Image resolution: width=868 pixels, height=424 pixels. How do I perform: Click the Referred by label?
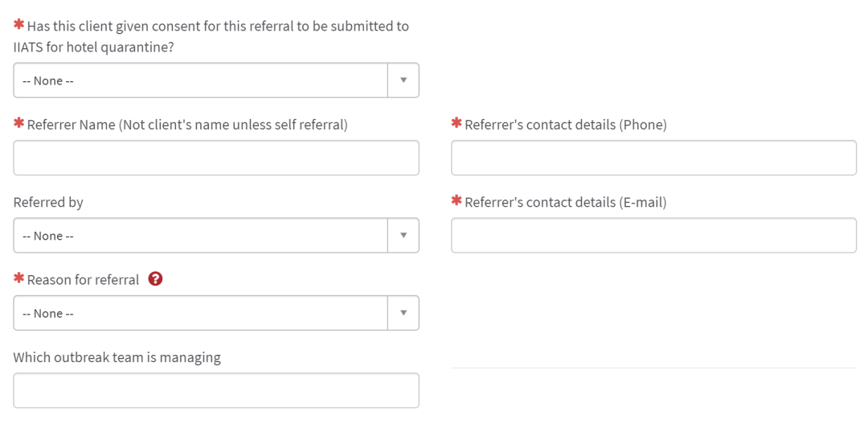(x=48, y=203)
